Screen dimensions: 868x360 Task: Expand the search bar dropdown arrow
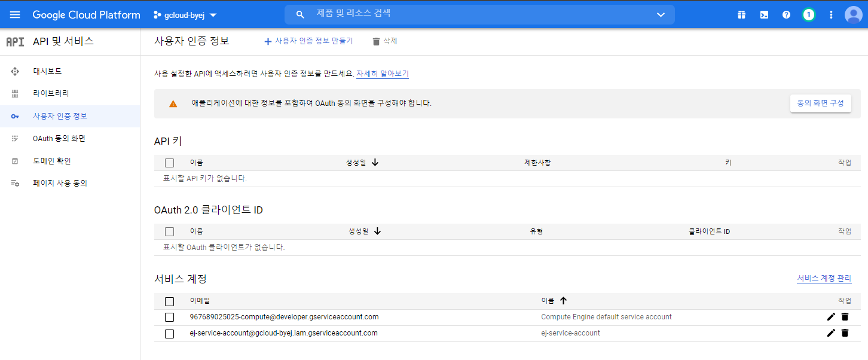click(x=661, y=15)
